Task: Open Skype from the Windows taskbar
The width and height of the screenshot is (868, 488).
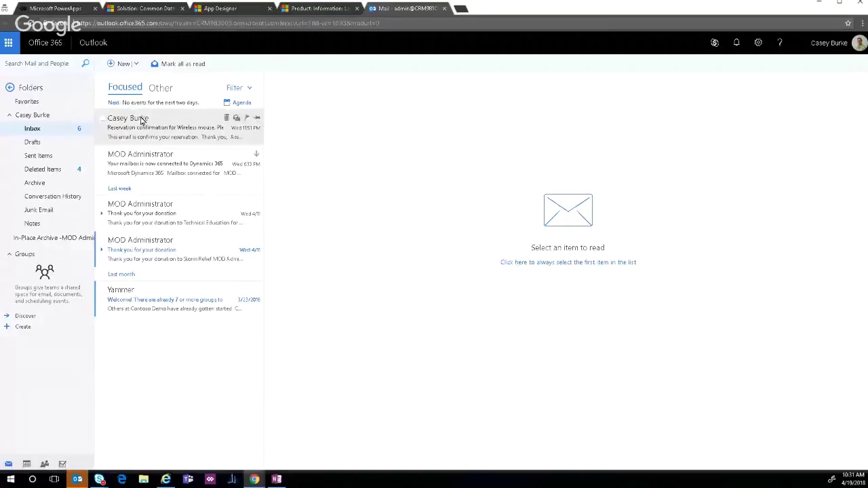Action: (x=100, y=479)
